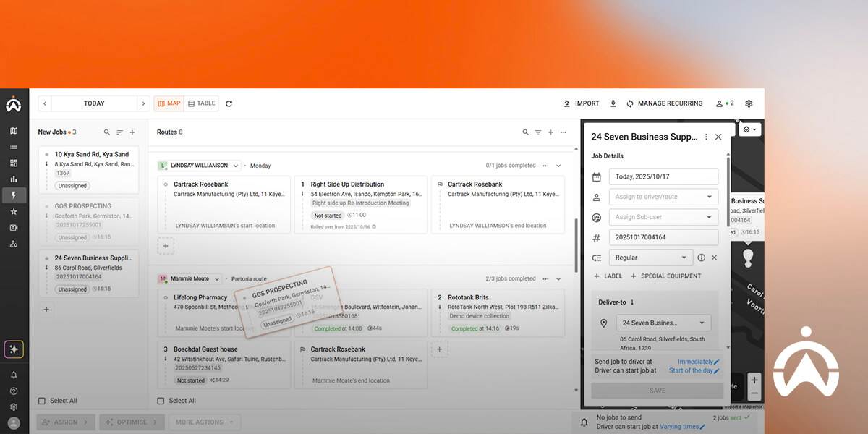Open help question mark icon
Screen dimensions: 868x434
[x=14, y=391]
